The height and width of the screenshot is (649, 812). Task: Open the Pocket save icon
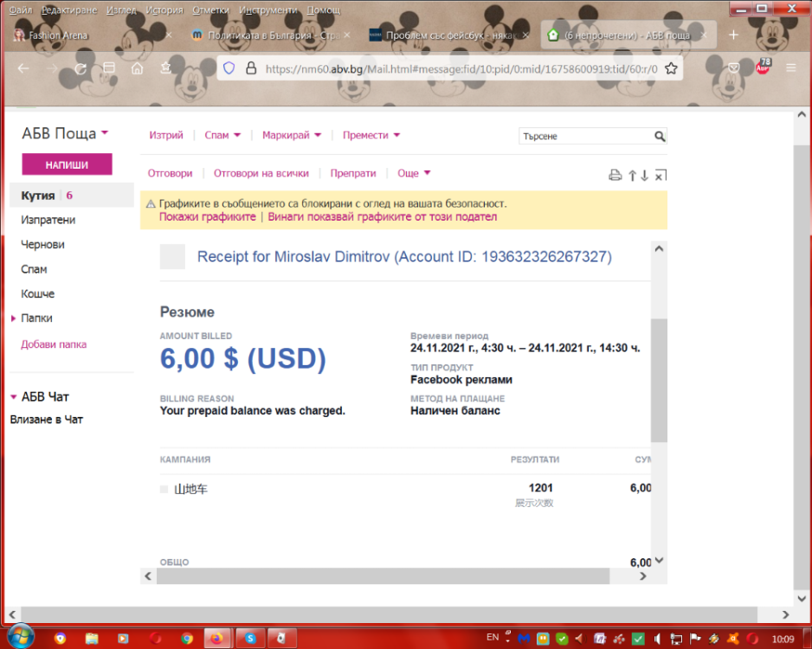point(734,67)
